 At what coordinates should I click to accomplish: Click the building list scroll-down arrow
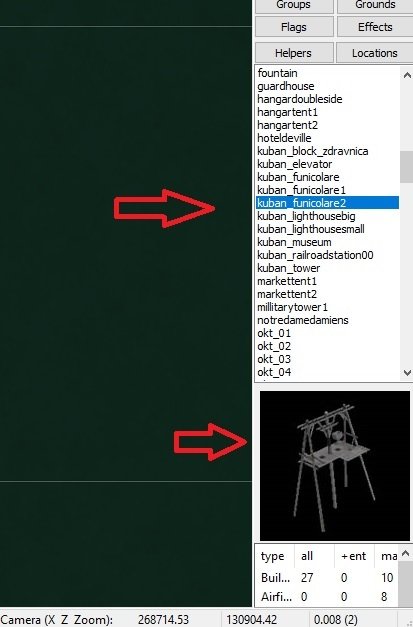tap(407, 373)
